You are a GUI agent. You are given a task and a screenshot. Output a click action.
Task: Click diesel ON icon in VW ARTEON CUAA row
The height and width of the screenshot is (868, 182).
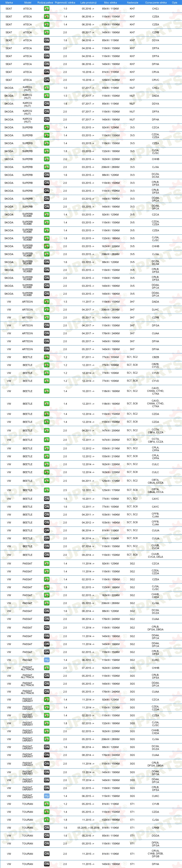(47, 333)
